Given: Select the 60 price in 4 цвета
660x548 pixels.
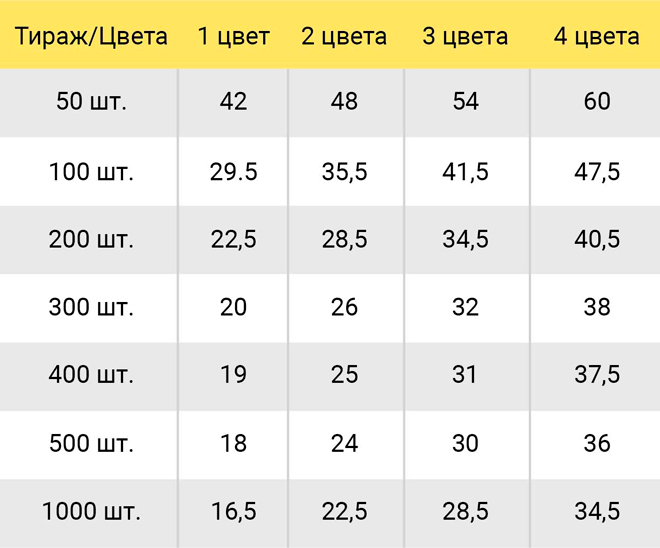Looking at the screenshot, I should click(597, 101).
